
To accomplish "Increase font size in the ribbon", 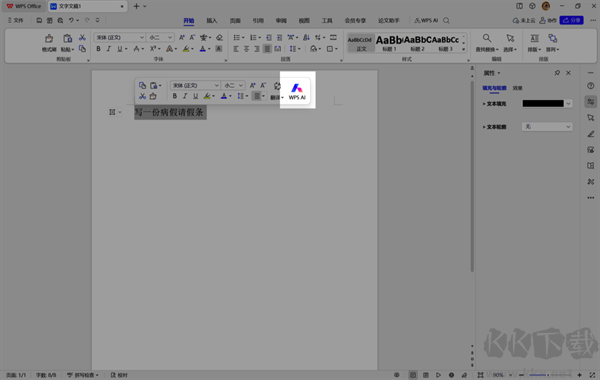I will (x=182, y=38).
